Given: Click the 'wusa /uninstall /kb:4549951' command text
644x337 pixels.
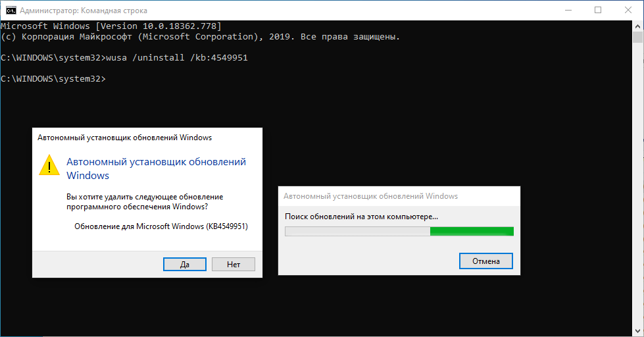Looking at the screenshot, I should coord(176,57).
